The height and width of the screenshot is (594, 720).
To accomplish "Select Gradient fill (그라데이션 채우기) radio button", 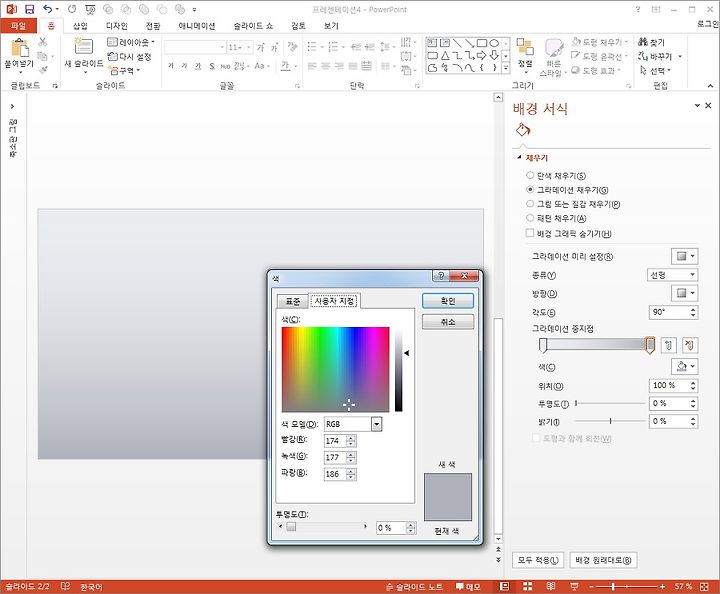I will pyautogui.click(x=530, y=189).
